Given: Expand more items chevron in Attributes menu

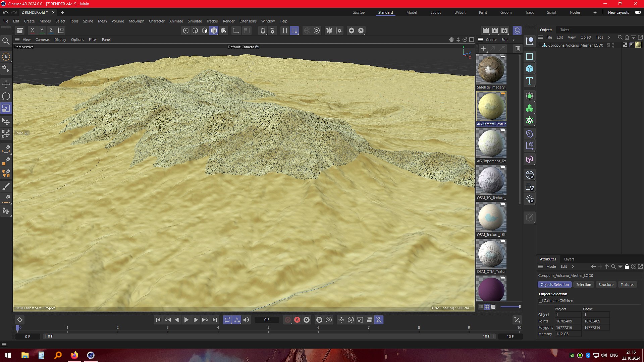Looking at the screenshot, I should pyautogui.click(x=573, y=266).
